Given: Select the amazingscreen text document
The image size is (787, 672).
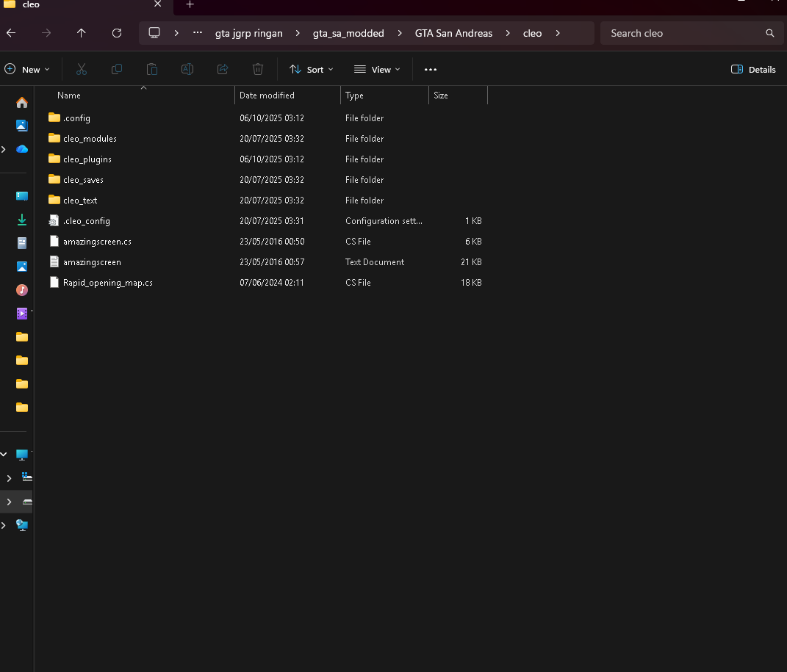Looking at the screenshot, I should click(266, 261).
